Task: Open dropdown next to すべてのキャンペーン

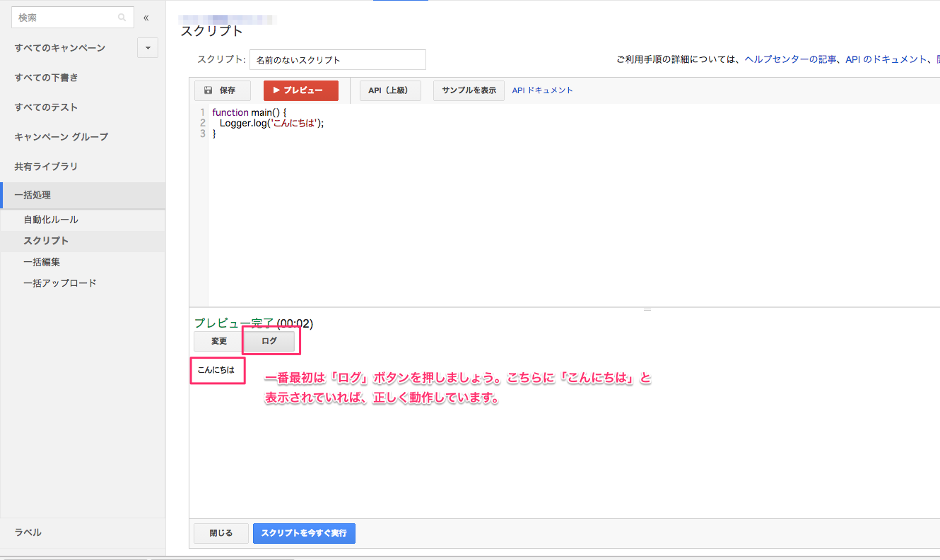Action: [148, 48]
